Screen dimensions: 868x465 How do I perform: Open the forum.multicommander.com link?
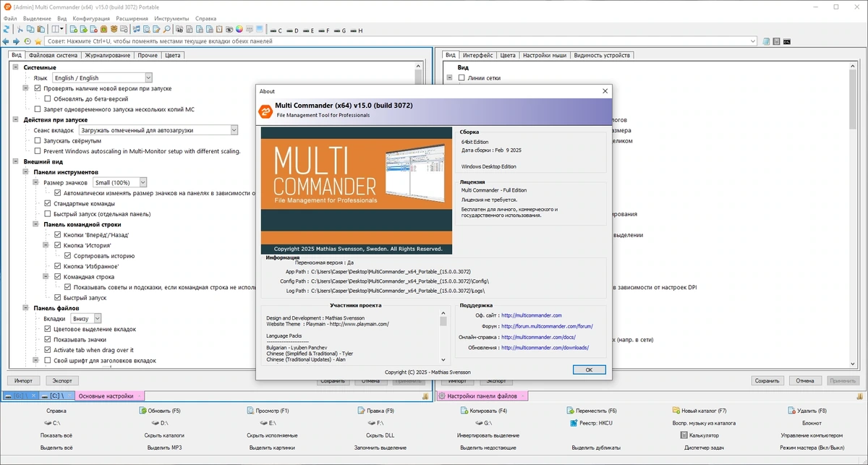click(547, 326)
